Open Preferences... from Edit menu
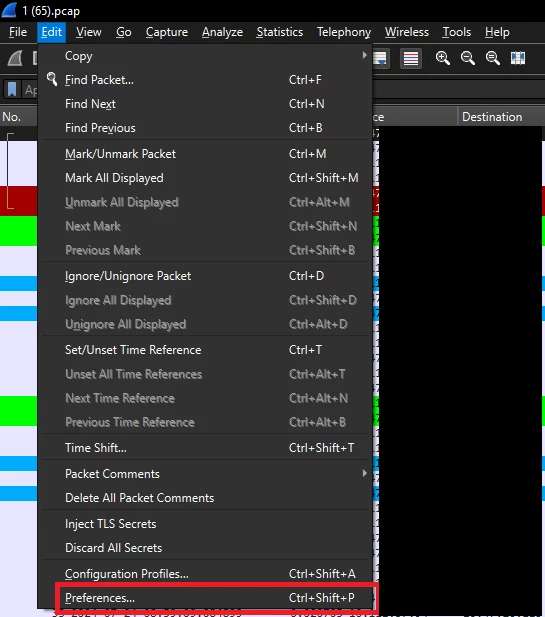The height and width of the screenshot is (617, 545). [x=205, y=598]
